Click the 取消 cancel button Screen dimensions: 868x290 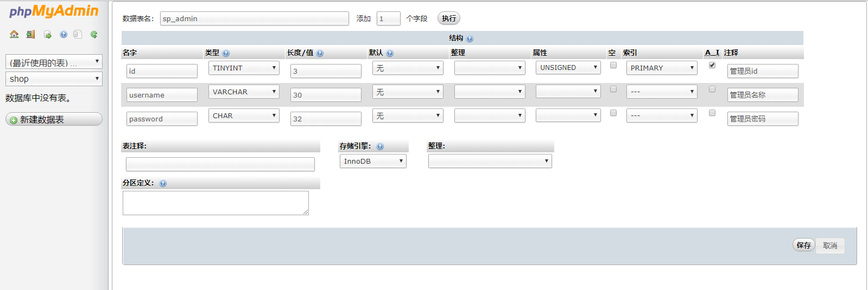830,246
